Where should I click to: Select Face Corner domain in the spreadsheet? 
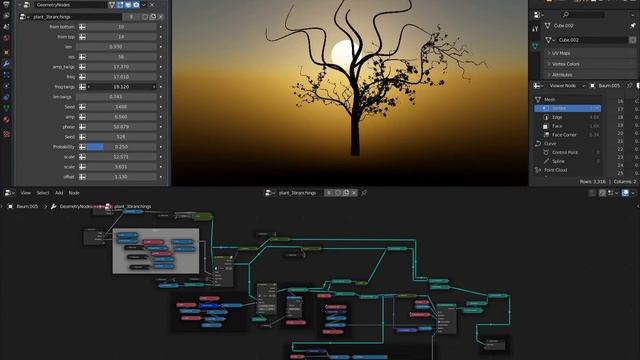(x=568, y=135)
